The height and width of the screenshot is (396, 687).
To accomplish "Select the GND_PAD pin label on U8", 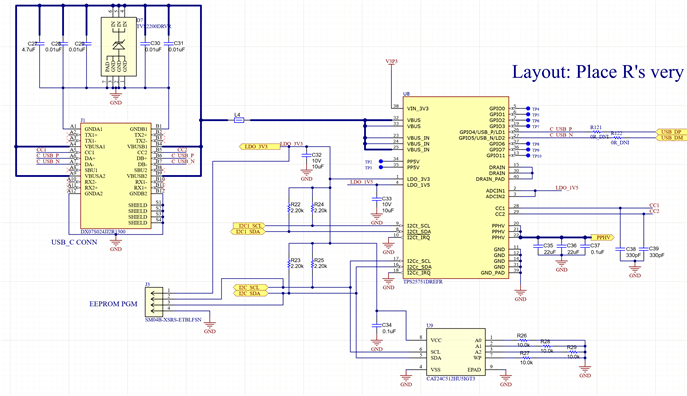I will point(493,272).
